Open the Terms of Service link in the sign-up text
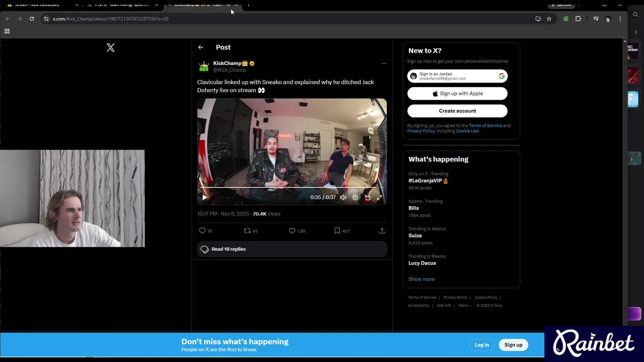The width and height of the screenshot is (644, 362). tap(485, 126)
